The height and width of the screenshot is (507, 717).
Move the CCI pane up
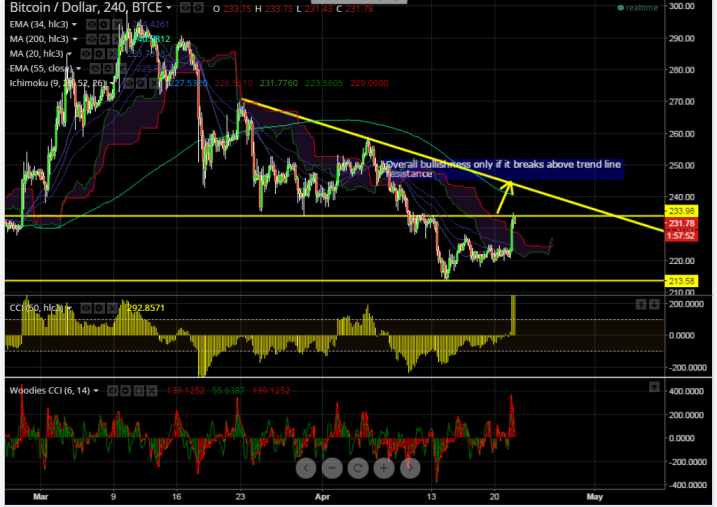[x=641, y=304]
